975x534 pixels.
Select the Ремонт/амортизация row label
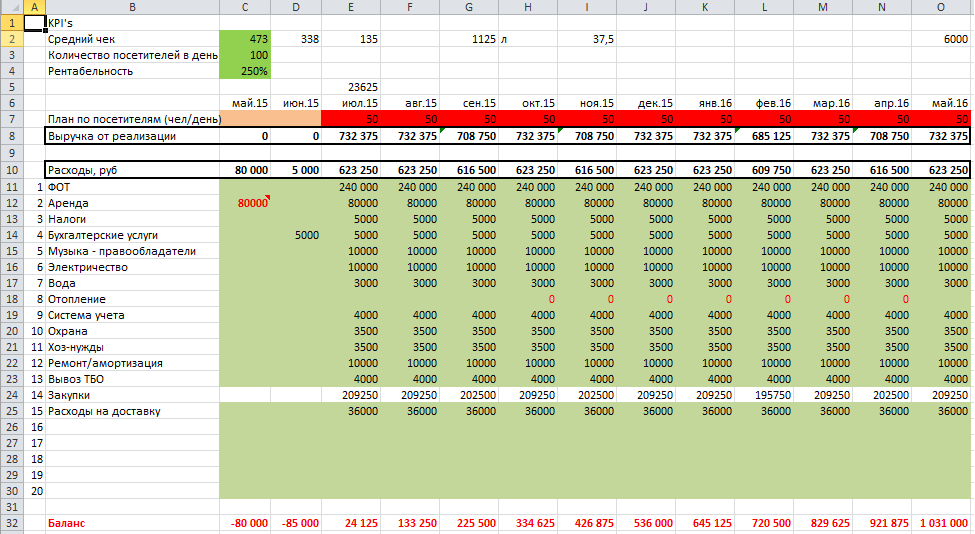132,363
